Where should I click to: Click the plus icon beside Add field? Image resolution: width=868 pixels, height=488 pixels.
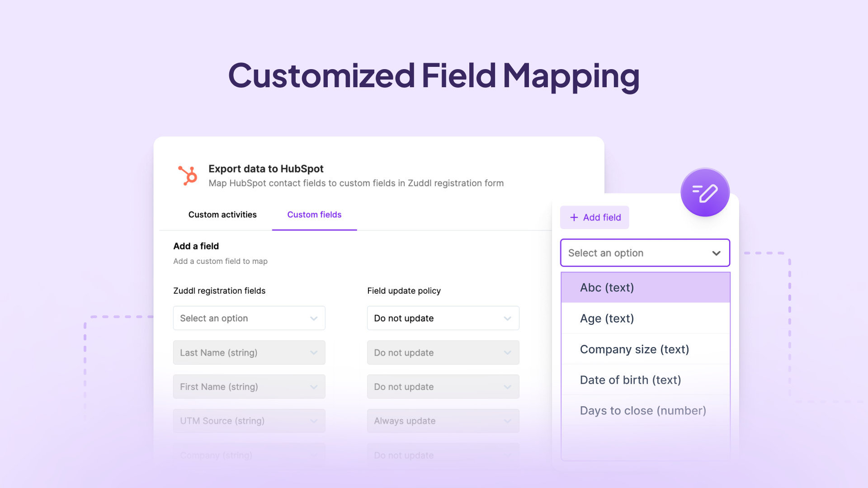click(574, 217)
